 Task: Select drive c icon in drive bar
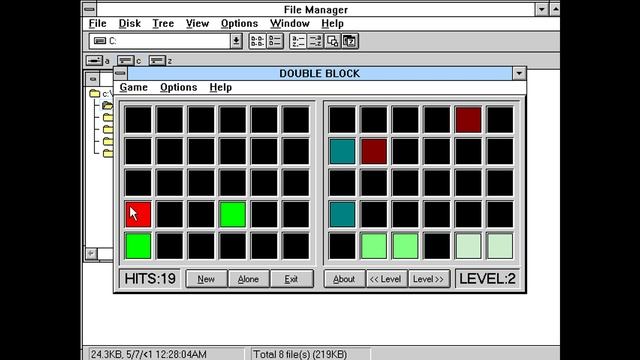point(125,60)
